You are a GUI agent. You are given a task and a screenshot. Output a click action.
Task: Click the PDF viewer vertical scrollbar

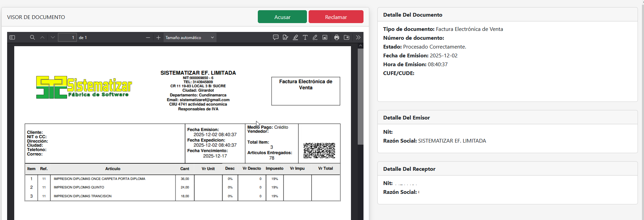[x=360, y=97]
